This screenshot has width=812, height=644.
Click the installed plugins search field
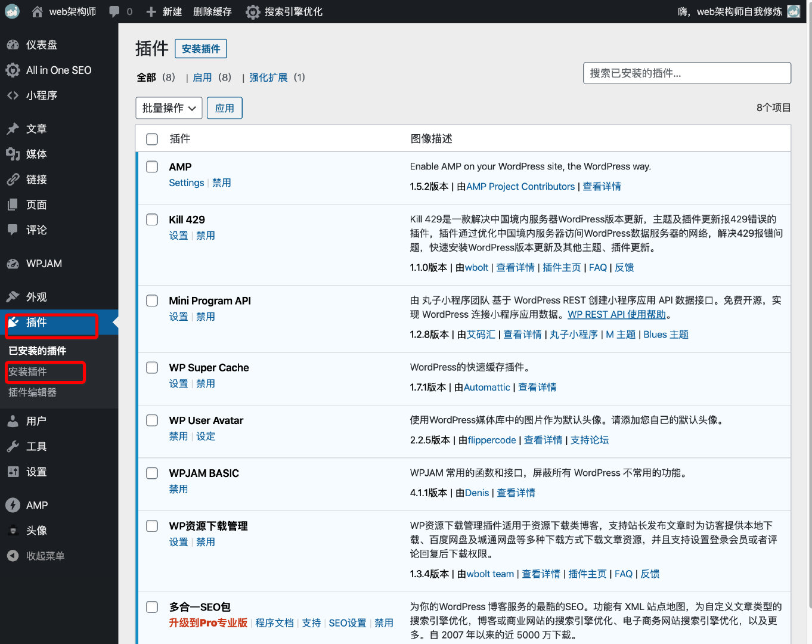tap(686, 73)
